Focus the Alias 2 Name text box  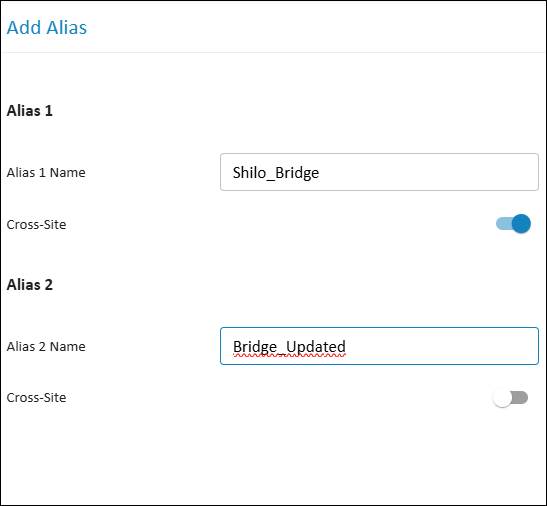[379, 346]
